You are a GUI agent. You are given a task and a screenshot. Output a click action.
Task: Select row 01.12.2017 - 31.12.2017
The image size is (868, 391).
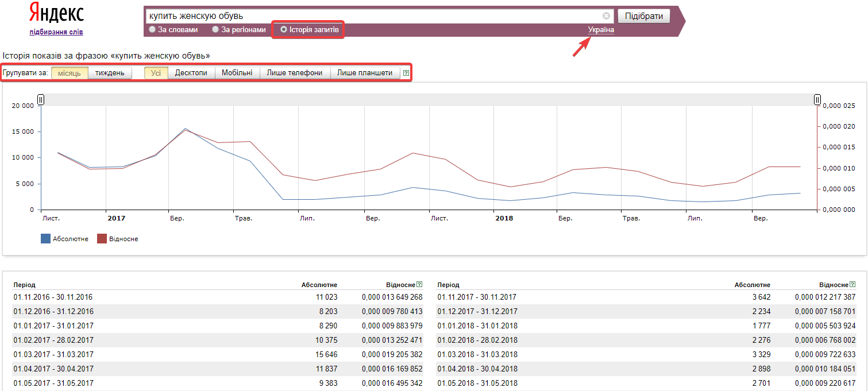point(647,311)
